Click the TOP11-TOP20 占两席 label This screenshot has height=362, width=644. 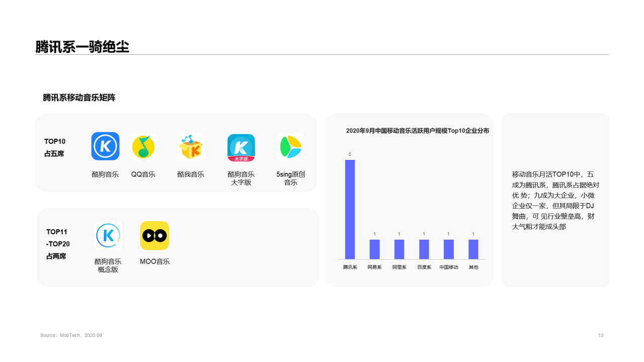[58, 244]
